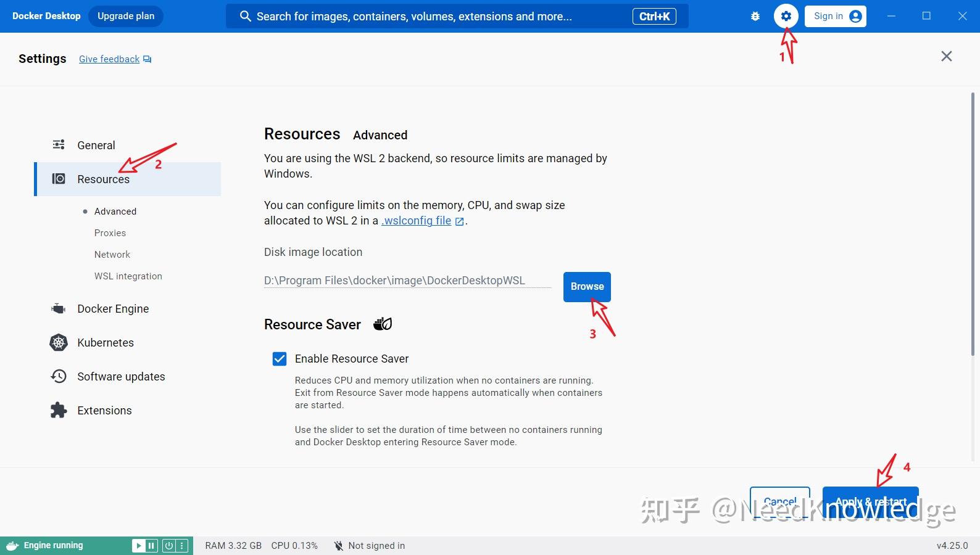Click the user avatar icon in Sign in

click(855, 17)
